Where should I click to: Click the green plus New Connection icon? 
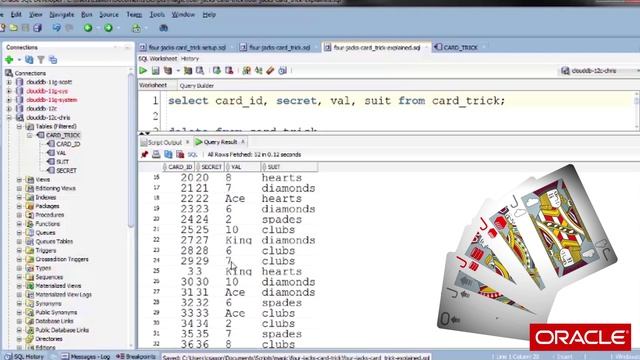pos(9,60)
